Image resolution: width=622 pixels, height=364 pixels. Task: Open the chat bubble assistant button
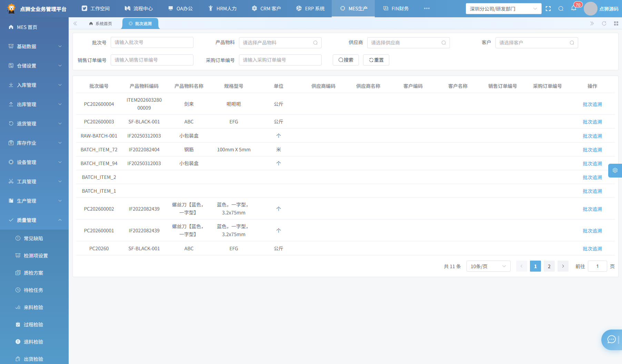pos(612,340)
